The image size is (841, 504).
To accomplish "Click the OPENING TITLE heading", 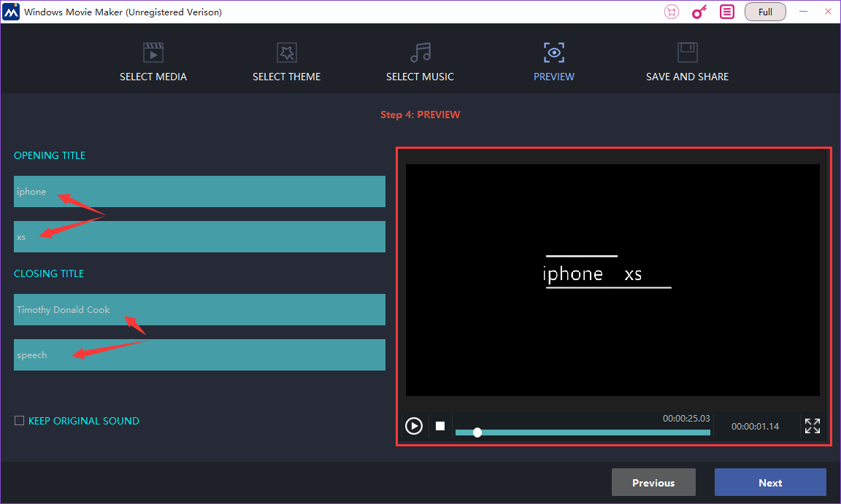I will tap(50, 155).
